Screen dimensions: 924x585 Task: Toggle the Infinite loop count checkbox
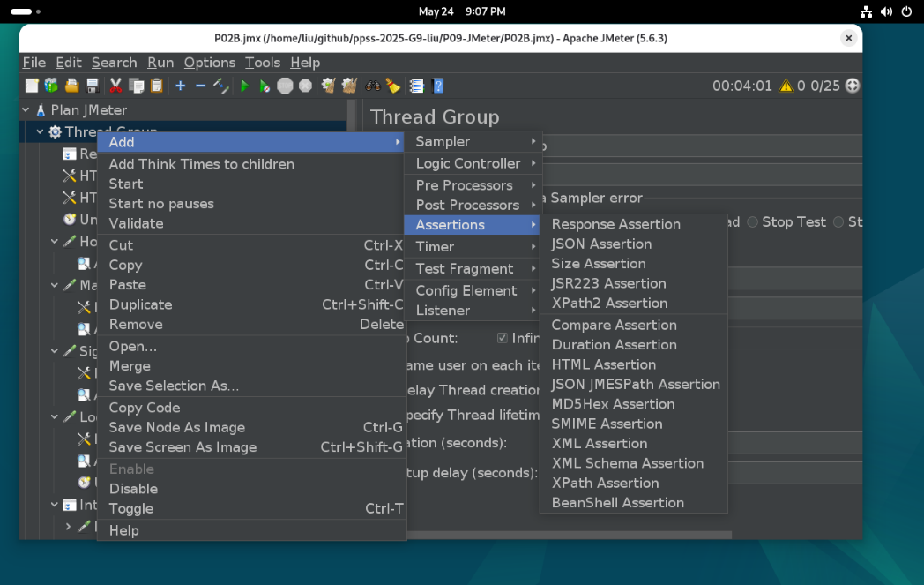pyautogui.click(x=502, y=338)
